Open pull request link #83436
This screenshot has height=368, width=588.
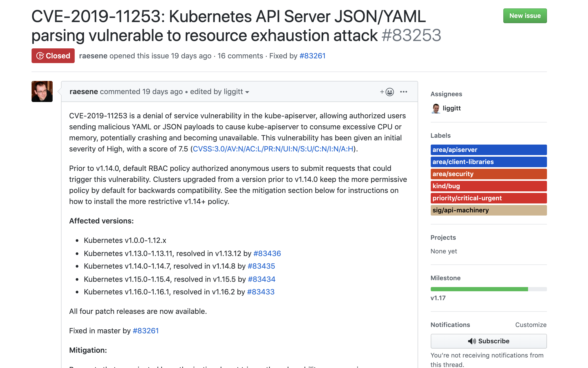click(267, 253)
